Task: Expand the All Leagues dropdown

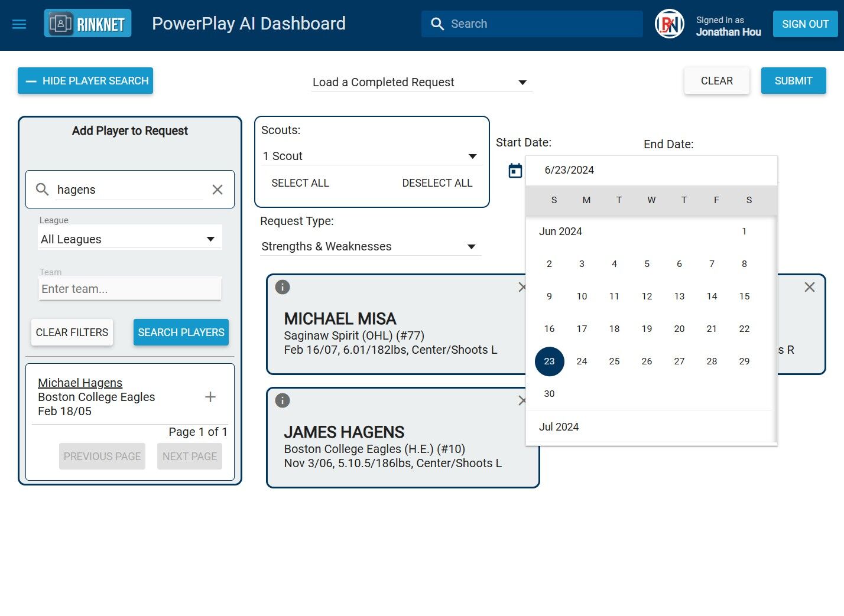Action: pos(129,239)
